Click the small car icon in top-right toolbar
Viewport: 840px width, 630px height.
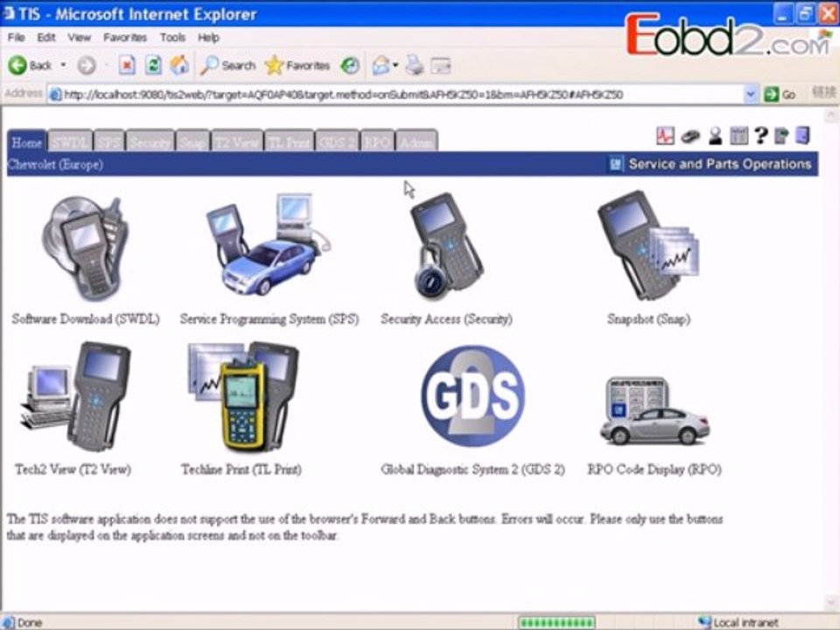(690, 136)
